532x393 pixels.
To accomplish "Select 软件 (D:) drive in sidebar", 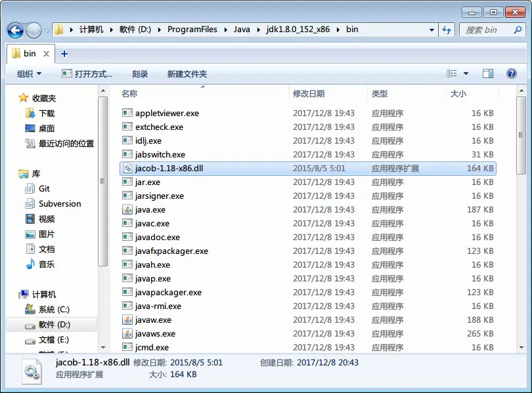I will 52,325.
